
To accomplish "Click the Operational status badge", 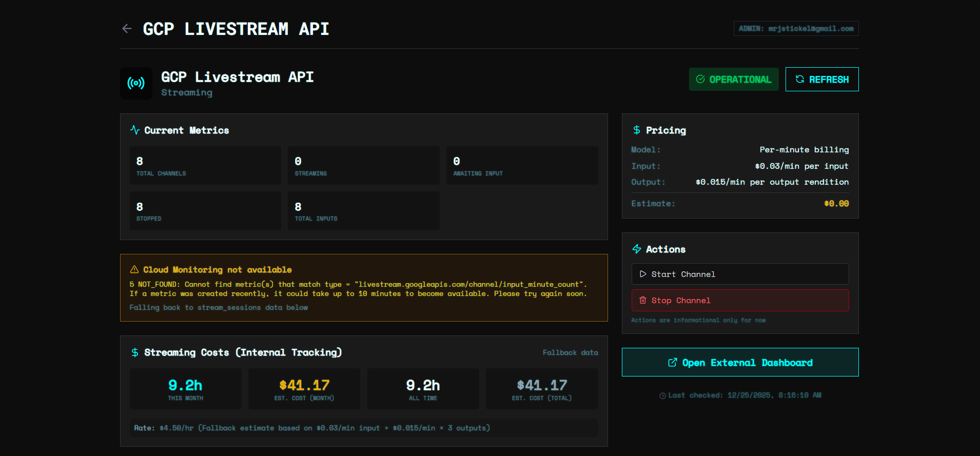I will [733, 80].
